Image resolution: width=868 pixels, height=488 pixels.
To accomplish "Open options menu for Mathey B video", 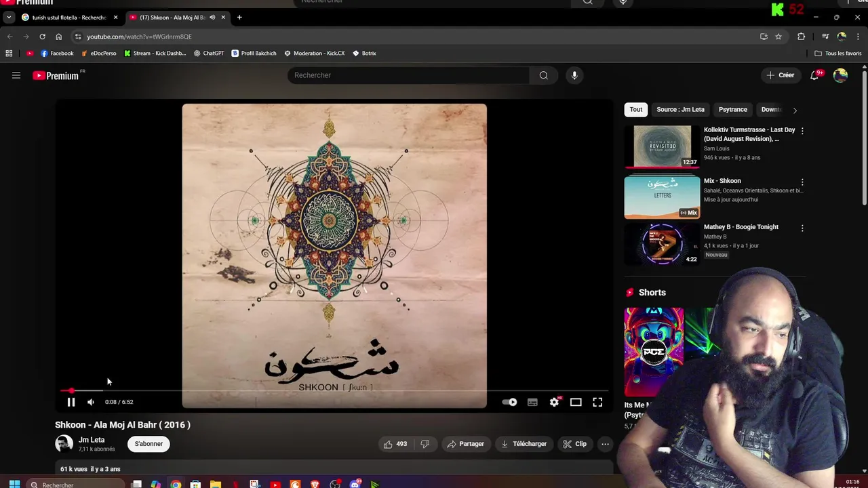I will [x=802, y=228].
